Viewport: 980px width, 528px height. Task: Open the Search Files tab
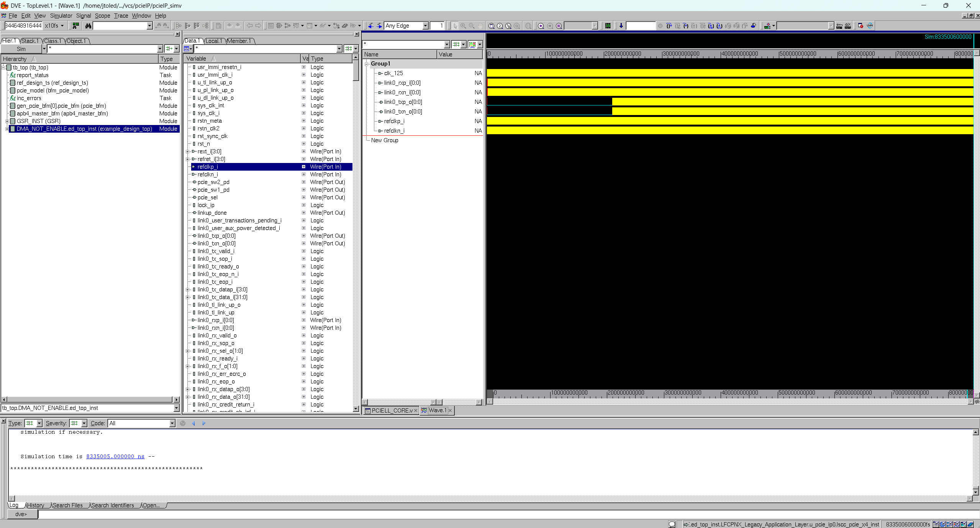pyautogui.click(x=68, y=505)
